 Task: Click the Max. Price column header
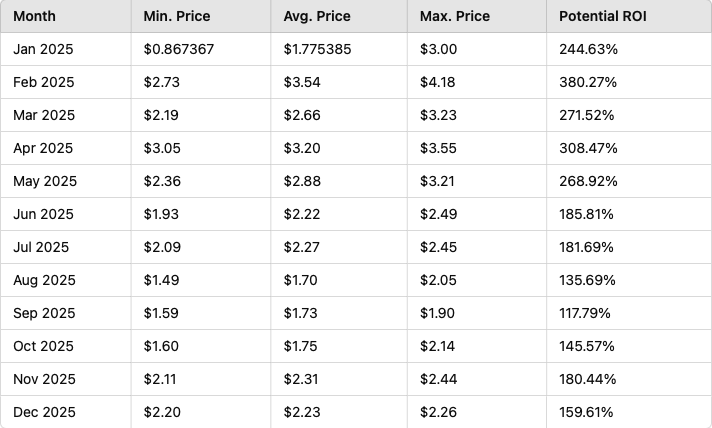(453, 17)
